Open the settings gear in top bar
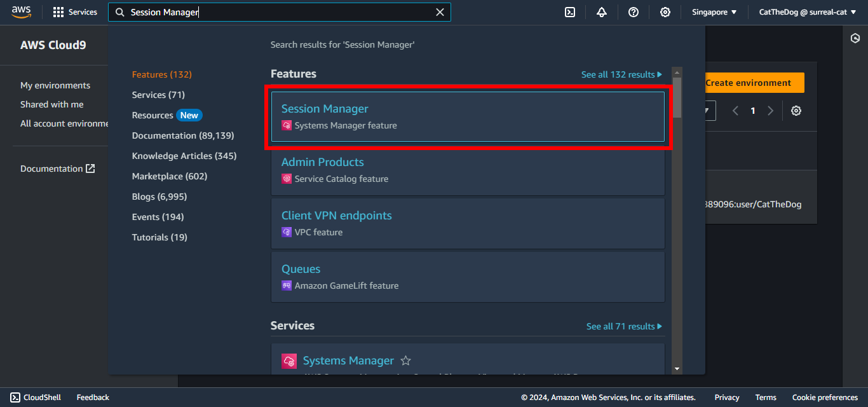The width and height of the screenshot is (868, 407). tap(665, 12)
